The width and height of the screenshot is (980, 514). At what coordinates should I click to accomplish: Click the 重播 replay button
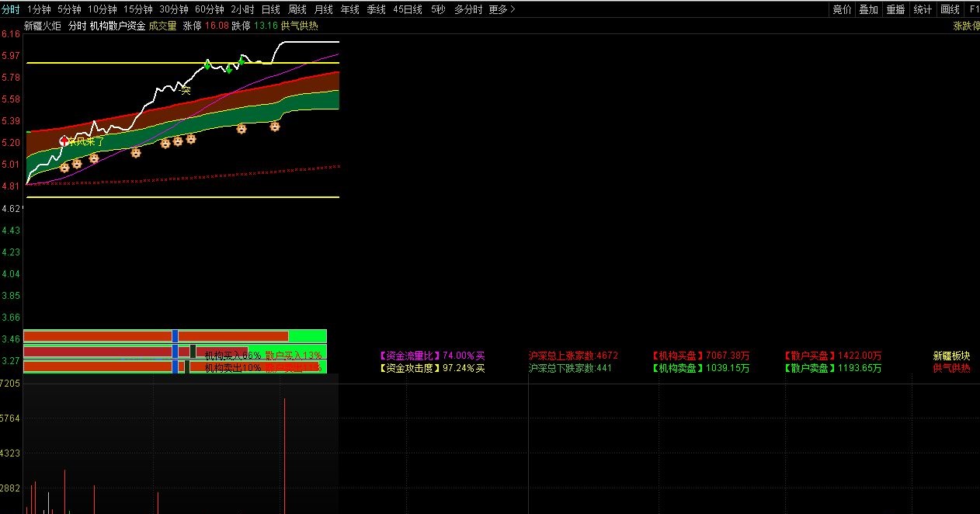pyautogui.click(x=895, y=9)
